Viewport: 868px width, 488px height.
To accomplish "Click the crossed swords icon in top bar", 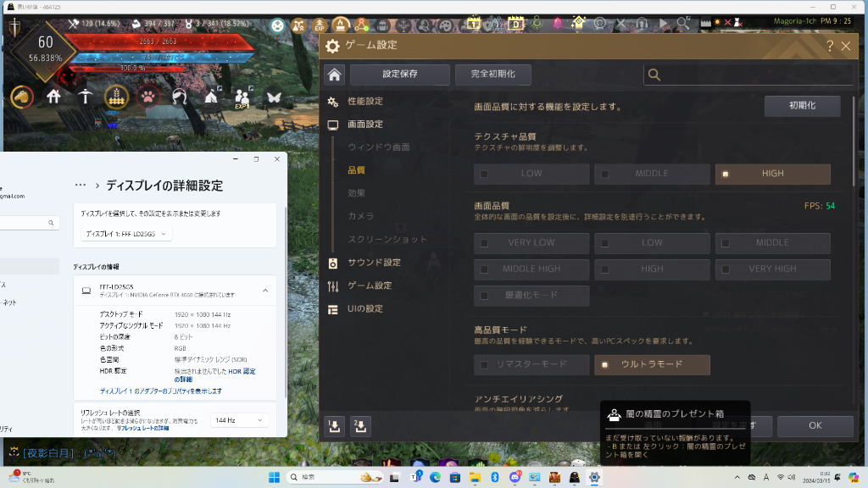I will [620, 24].
